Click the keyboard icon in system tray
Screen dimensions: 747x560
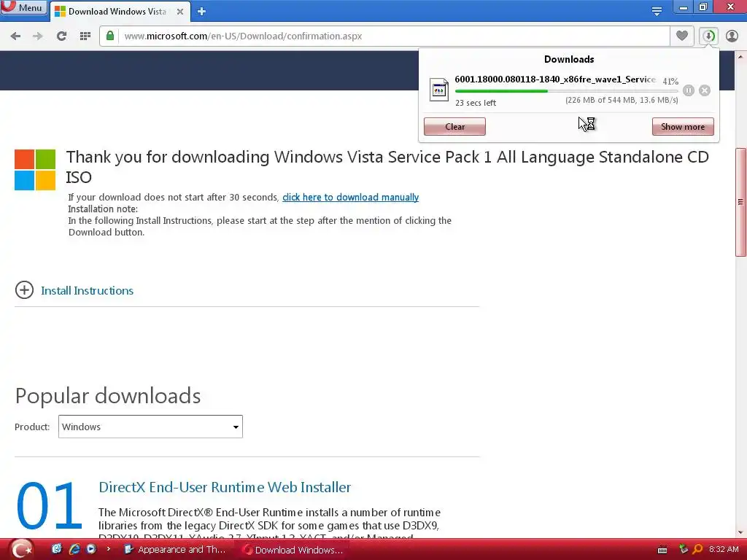click(662, 550)
